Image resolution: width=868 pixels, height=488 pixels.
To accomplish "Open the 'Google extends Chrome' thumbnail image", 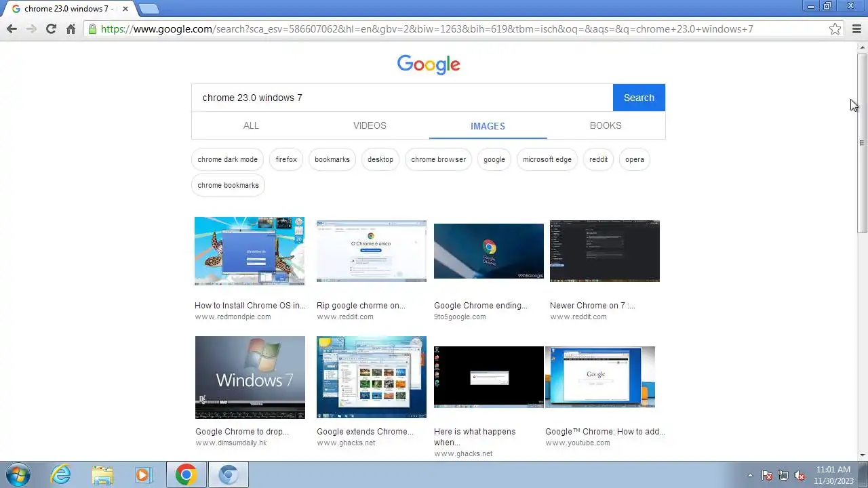I will 372,377.
